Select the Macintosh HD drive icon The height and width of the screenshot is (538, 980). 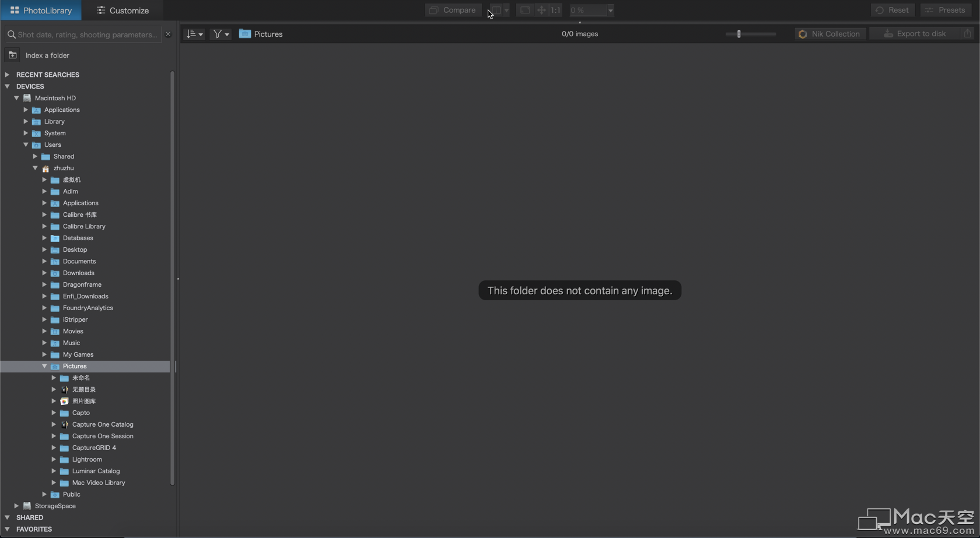coord(27,98)
